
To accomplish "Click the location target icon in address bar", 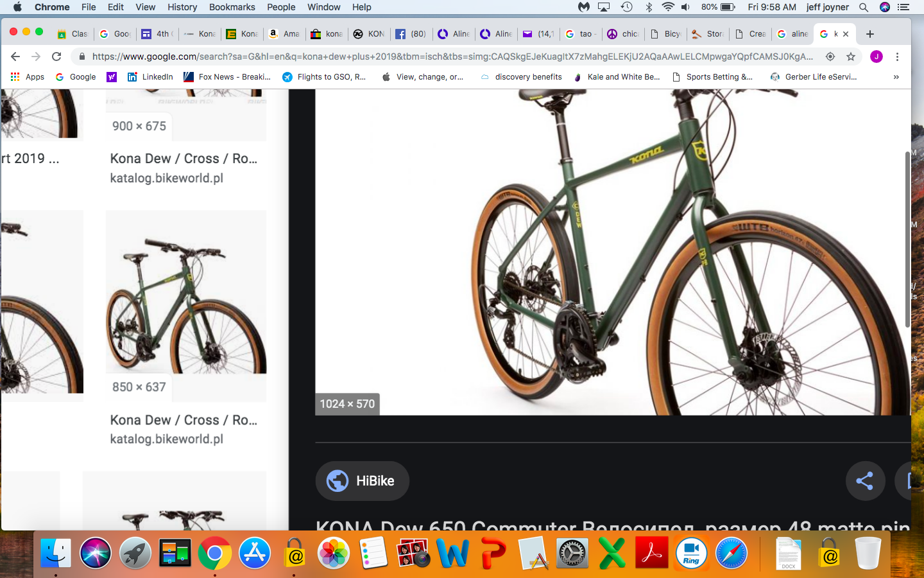I will [830, 57].
